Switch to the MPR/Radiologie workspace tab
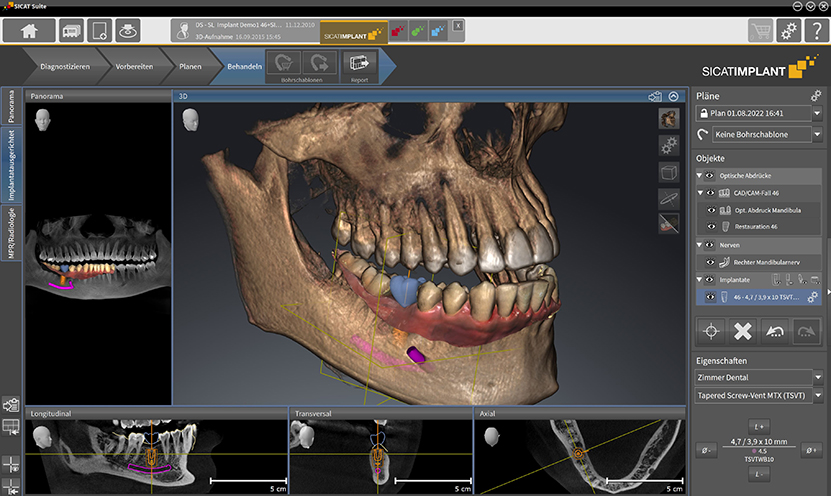Viewport: 831px width, 496px height. 11,233
